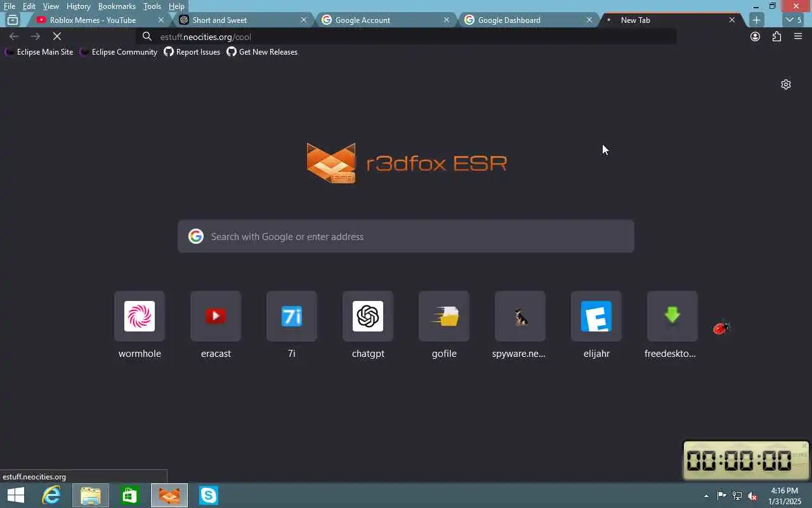
Task: Click the address bar URL field
Action: (406, 37)
